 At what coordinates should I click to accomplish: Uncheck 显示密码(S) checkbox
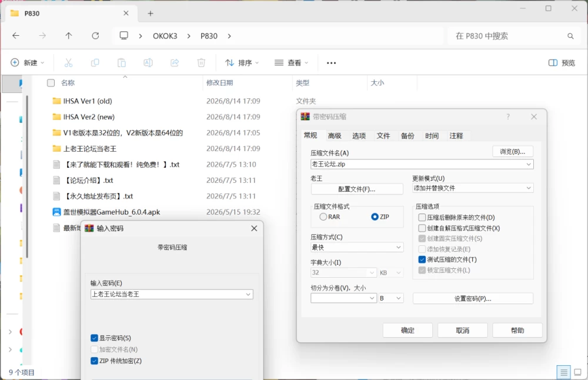(94, 338)
